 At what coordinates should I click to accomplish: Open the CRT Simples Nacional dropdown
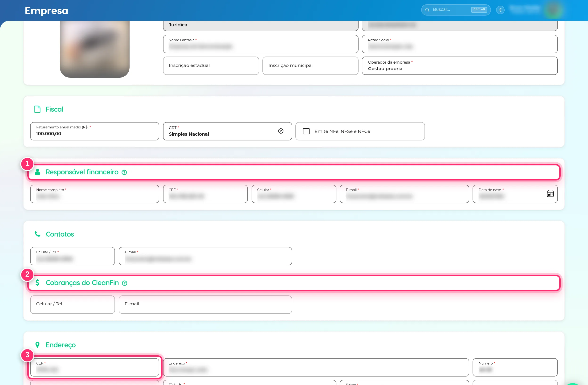point(227,131)
